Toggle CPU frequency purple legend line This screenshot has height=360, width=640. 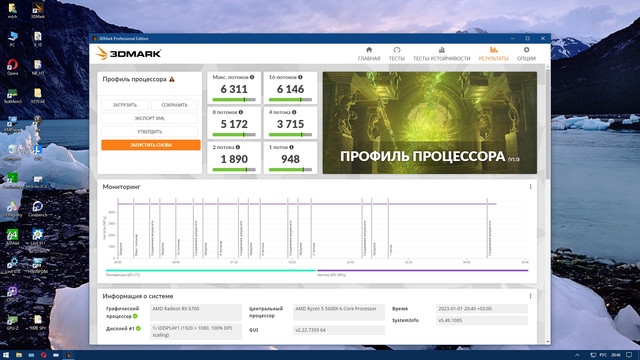(x=422, y=270)
